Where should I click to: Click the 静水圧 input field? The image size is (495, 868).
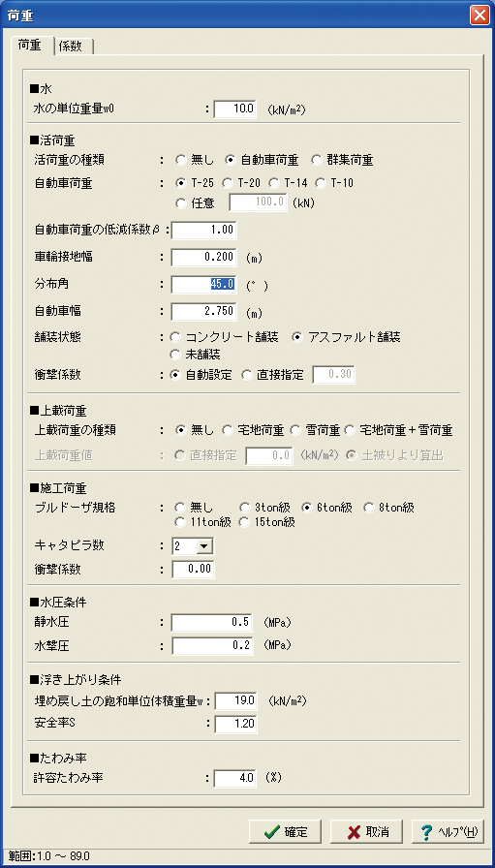[x=212, y=623]
